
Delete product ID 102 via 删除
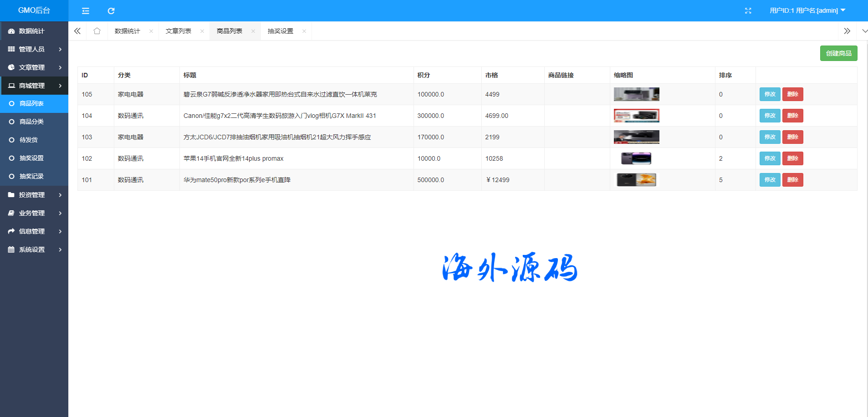(792, 158)
